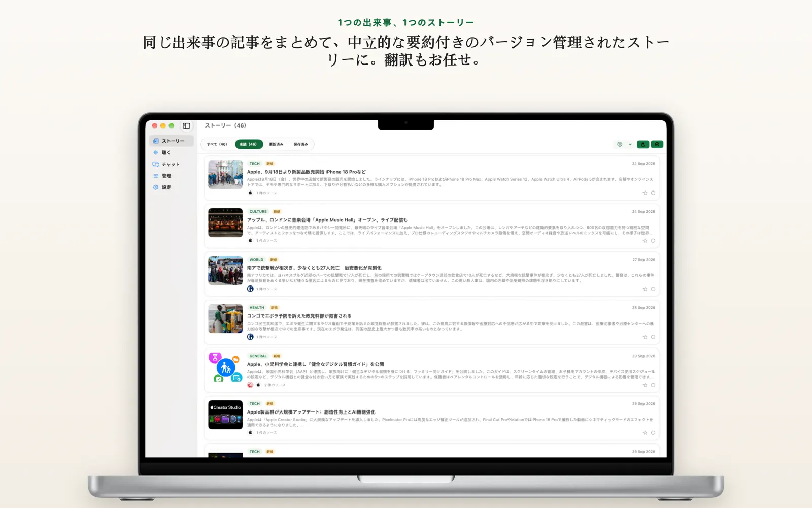Expand the filter dropdown chevron
This screenshot has height=508, width=812.
click(630, 144)
